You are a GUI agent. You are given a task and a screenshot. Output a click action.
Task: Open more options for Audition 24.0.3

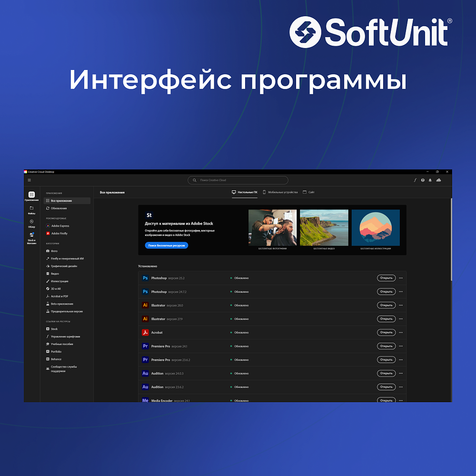tap(401, 373)
